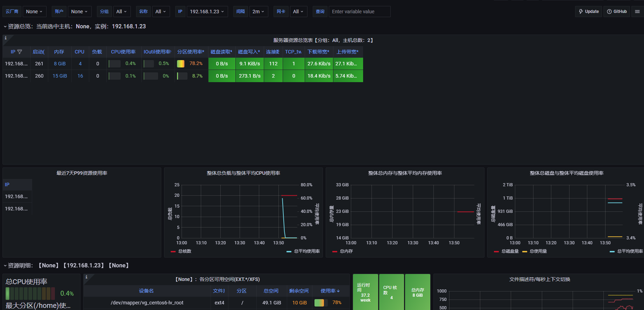The height and width of the screenshot is (310, 644).
Task: Open the IP 192.168.1.23 dropdown
Action: [207, 12]
